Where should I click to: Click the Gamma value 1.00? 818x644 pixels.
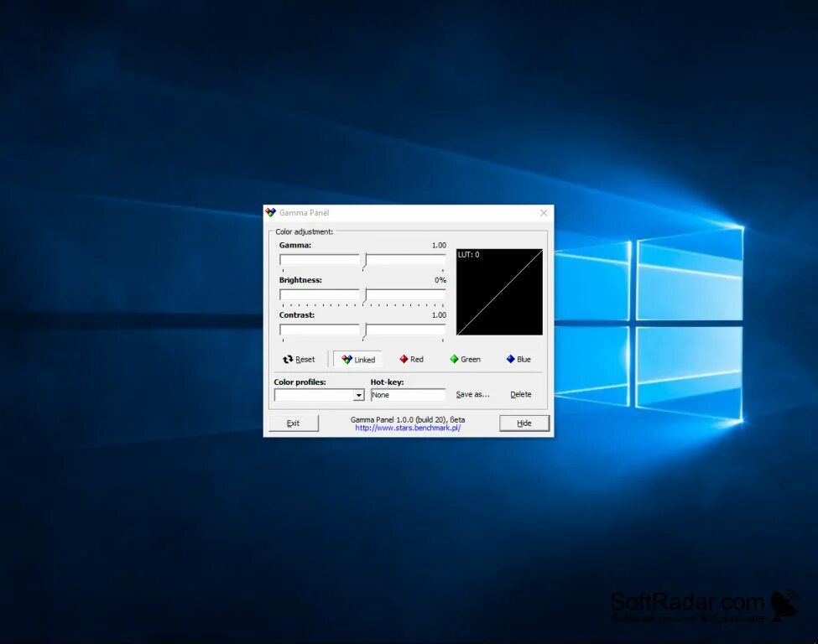coord(439,245)
